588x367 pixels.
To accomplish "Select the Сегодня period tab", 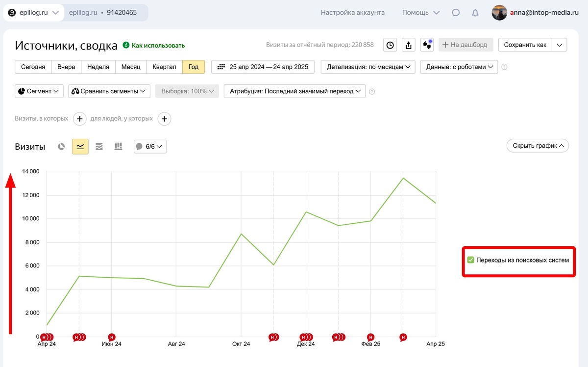I will [x=33, y=67].
